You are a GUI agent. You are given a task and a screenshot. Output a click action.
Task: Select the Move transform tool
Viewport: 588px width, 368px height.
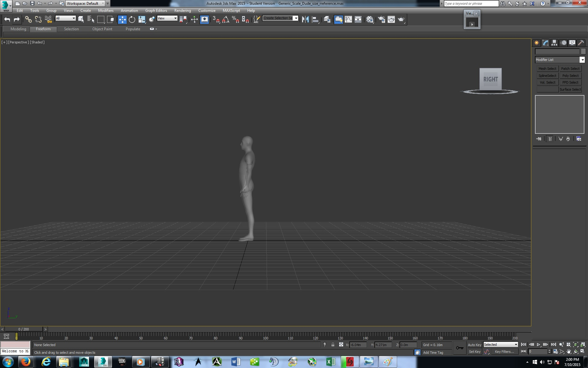(122, 19)
